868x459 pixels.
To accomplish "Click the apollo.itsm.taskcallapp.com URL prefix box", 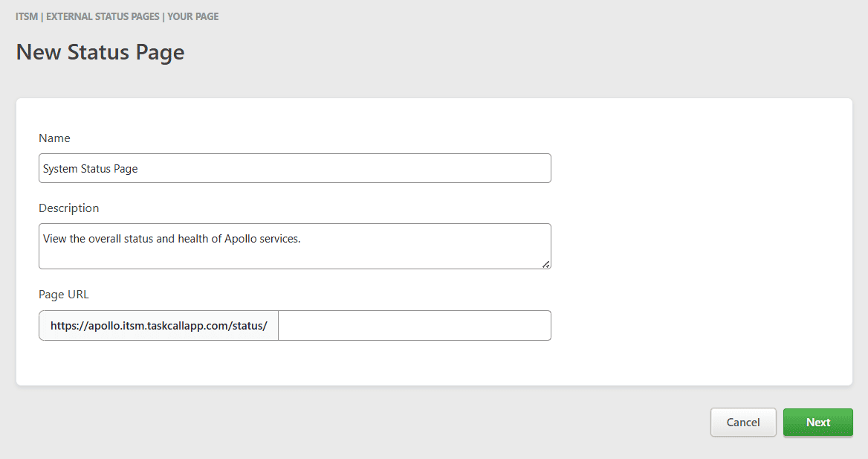I will (158, 326).
